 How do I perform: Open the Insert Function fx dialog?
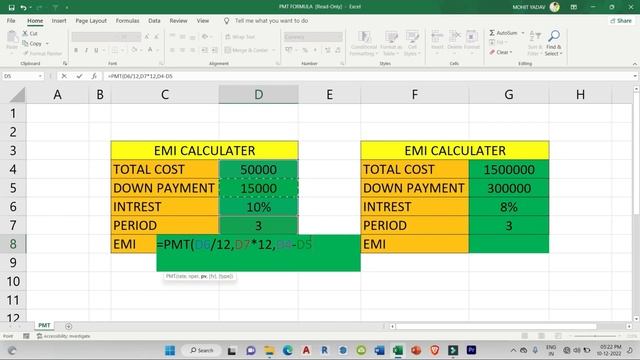[x=94, y=76]
